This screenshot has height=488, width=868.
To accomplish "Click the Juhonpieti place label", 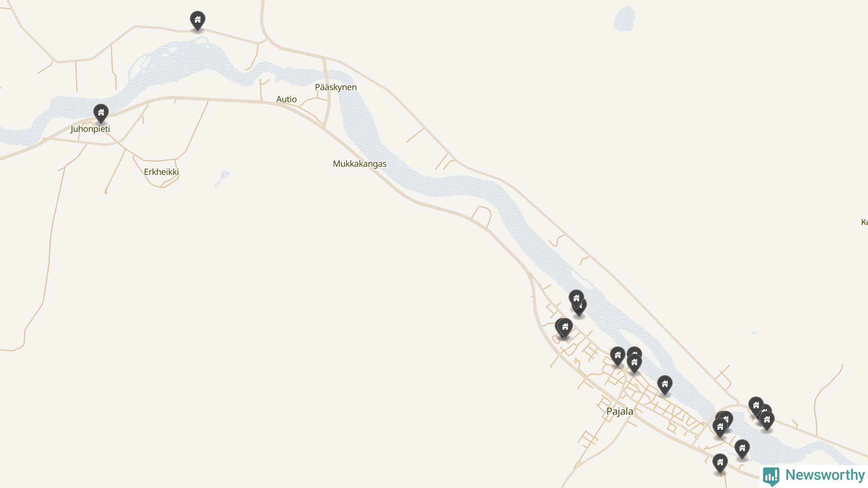I will (90, 129).
